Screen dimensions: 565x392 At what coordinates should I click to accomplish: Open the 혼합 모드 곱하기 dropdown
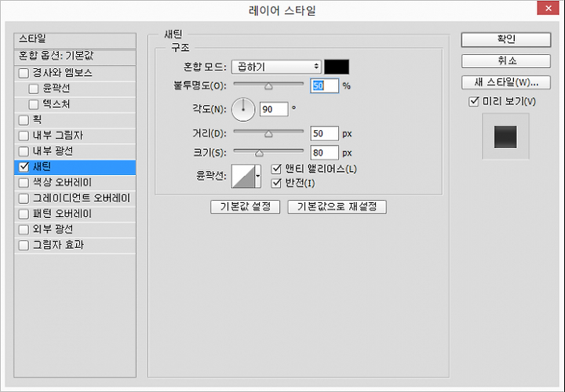[276, 67]
